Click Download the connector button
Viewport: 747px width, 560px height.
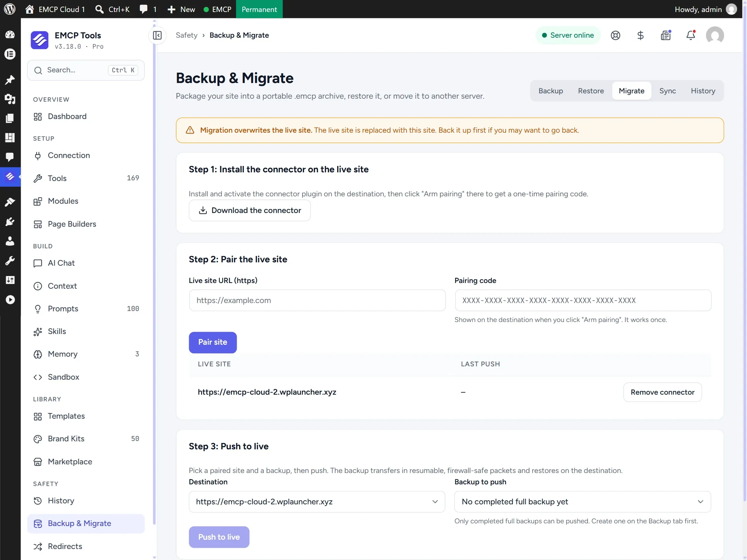coord(249,210)
